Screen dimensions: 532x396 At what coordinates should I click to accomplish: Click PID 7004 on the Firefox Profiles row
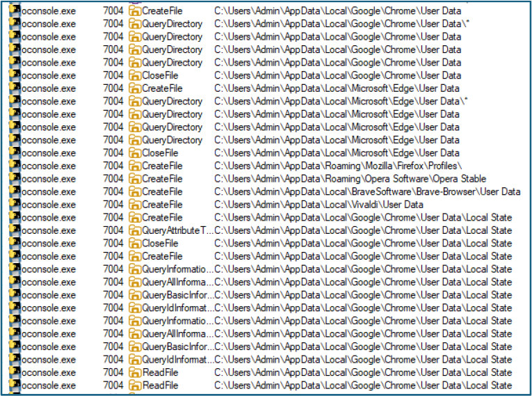113,166
